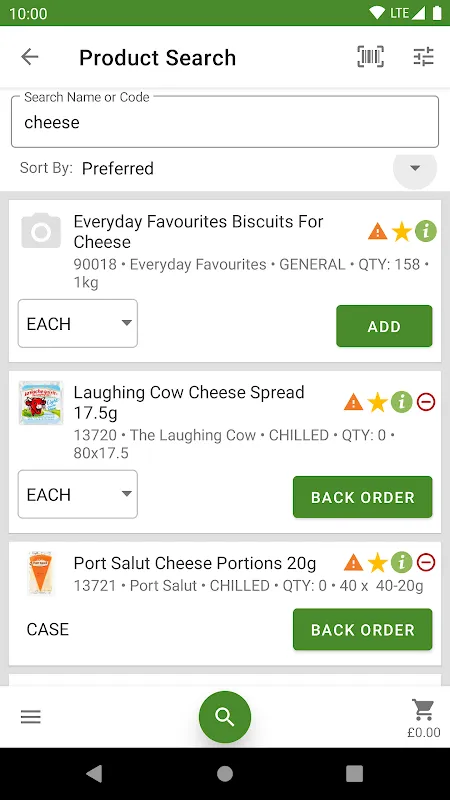Tap the green search floating button
This screenshot has height=800, width=450.
click(x=224, y=717)
